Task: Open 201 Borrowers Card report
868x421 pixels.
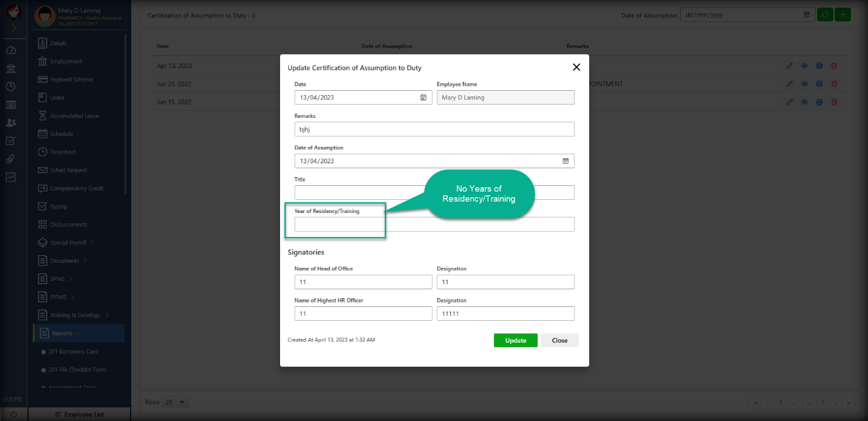Action: (73, 352)
